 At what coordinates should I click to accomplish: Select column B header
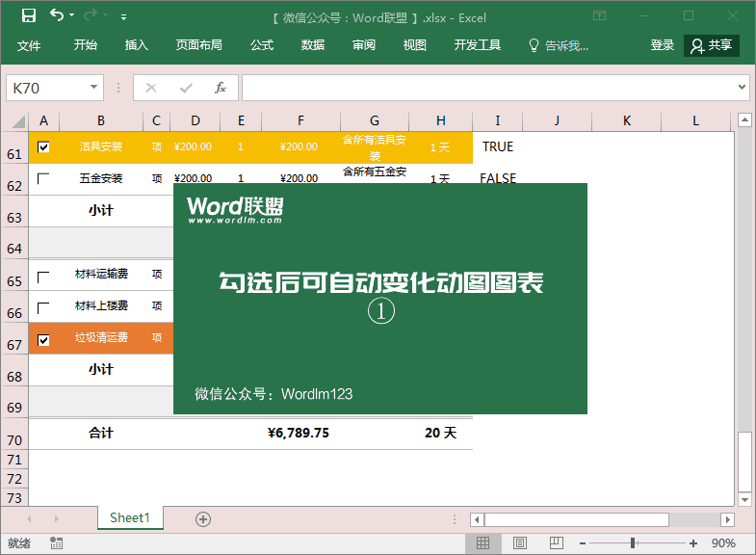tap(101, 120)
